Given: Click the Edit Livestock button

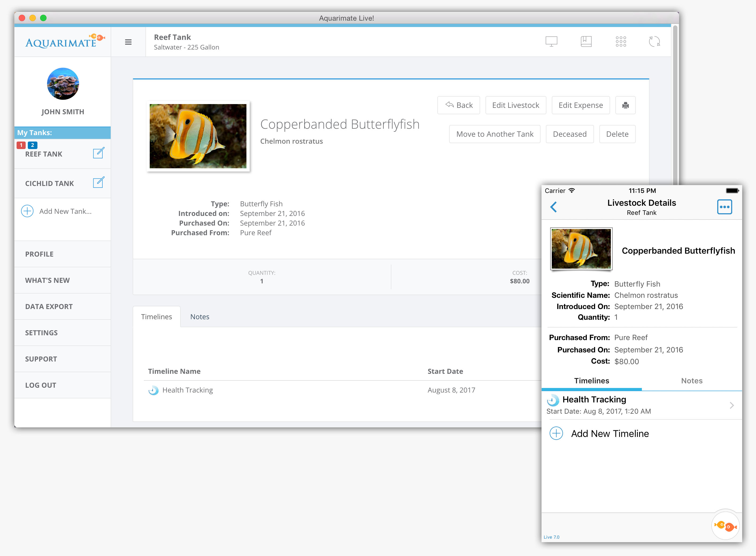Looking at the screenshot, I should pos(516,105).
